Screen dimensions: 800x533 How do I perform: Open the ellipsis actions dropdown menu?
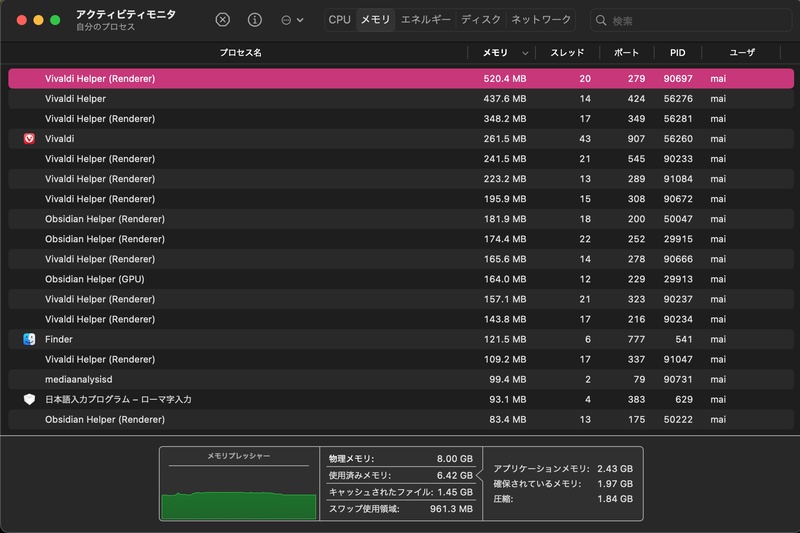pyautogui.click(x=292, y=20)
